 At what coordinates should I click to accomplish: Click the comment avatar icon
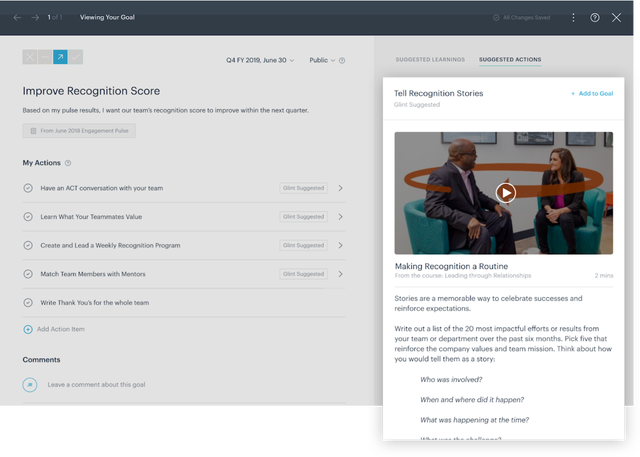(x=30, y=385)
